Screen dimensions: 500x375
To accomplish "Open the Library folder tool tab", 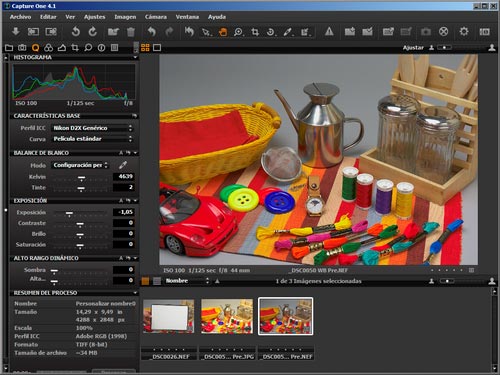I will point(9,48).
